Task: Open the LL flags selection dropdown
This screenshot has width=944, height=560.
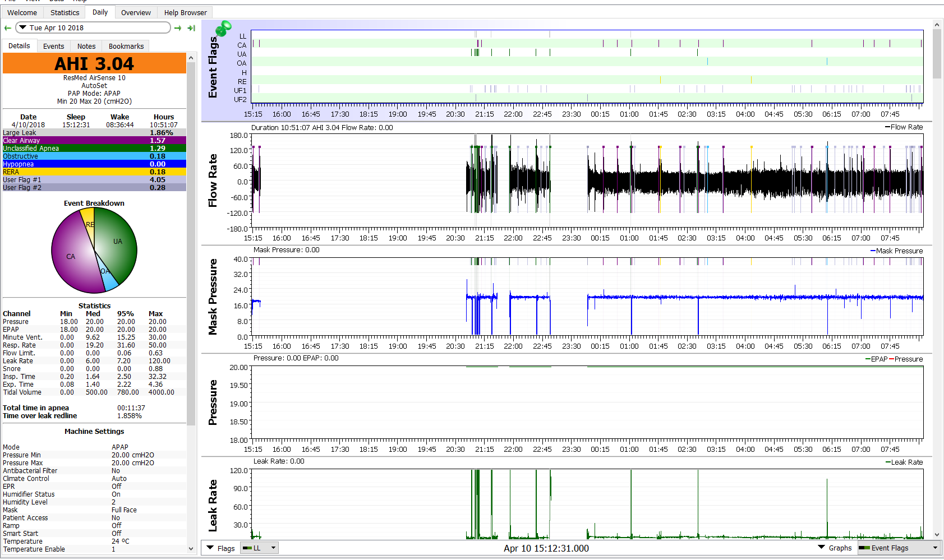Action: point(259,548)
